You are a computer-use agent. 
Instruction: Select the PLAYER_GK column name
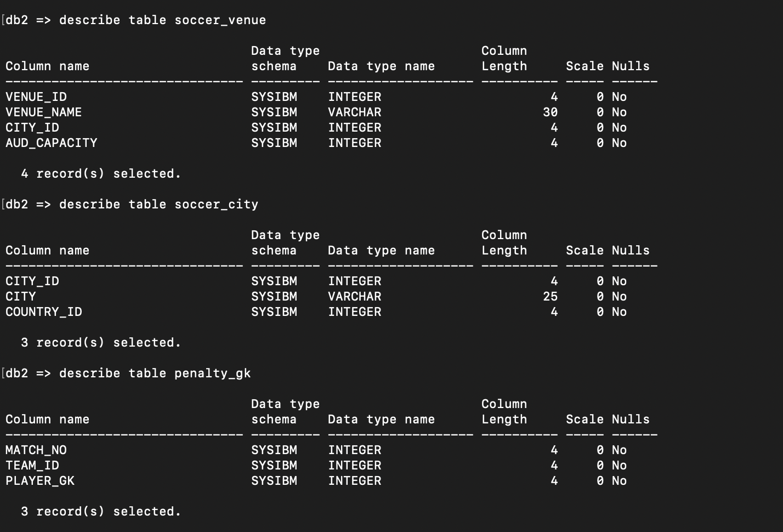tap(39, 481)
